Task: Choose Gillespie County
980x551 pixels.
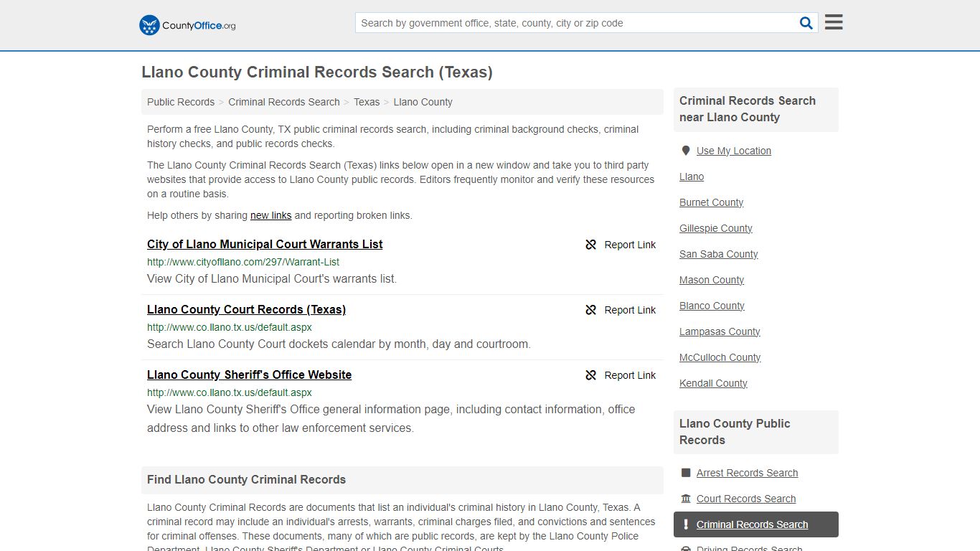Action: (x=716, y=228)
